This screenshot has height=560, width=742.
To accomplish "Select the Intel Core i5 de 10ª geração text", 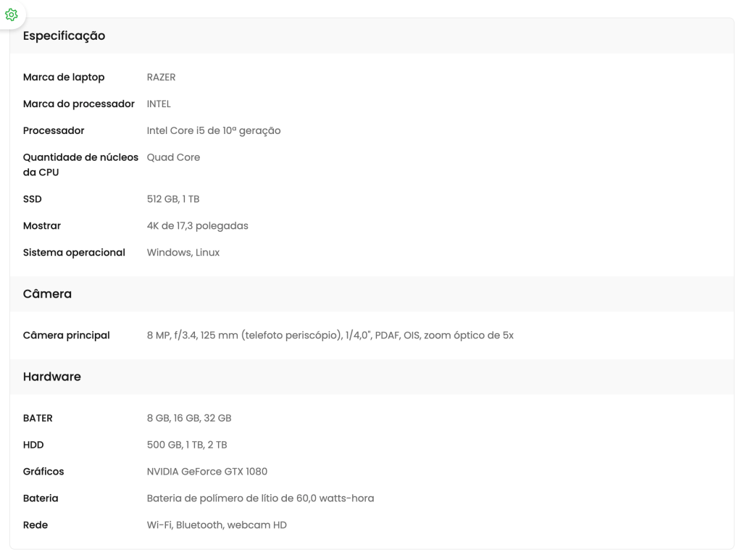I will pos(214,130).
